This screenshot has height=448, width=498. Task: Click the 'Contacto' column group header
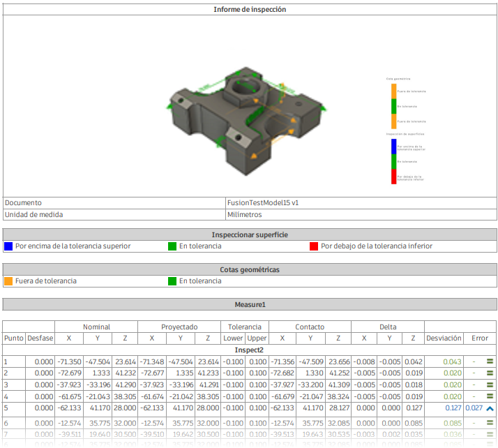tap(310, 327)
